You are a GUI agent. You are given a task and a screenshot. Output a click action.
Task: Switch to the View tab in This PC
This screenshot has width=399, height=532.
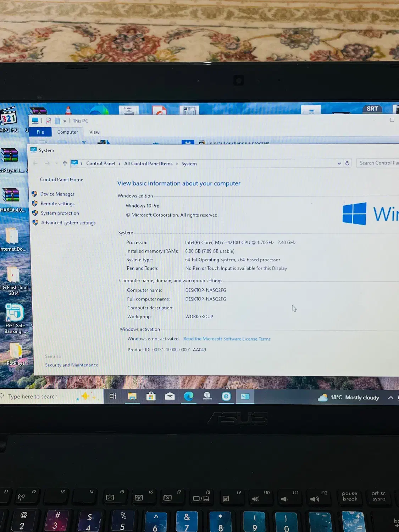tap(94, 132)
